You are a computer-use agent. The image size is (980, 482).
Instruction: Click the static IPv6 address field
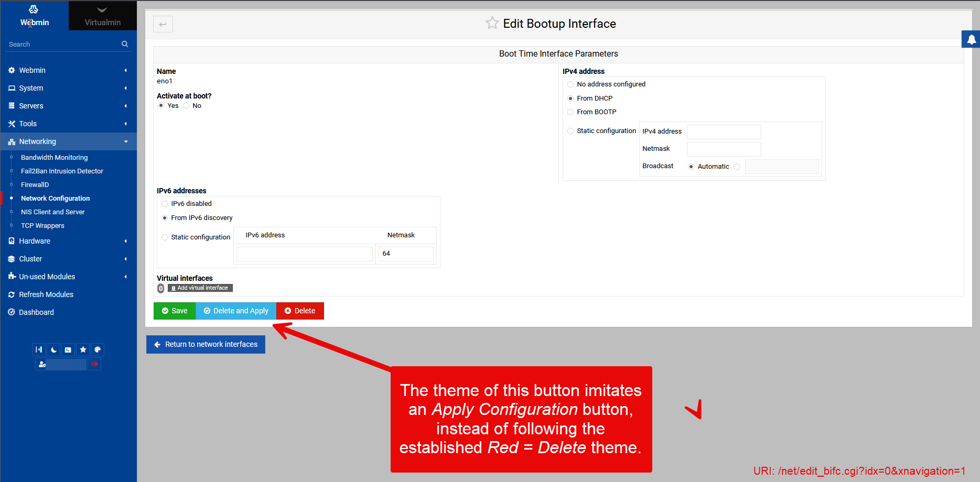click(305, 254)
